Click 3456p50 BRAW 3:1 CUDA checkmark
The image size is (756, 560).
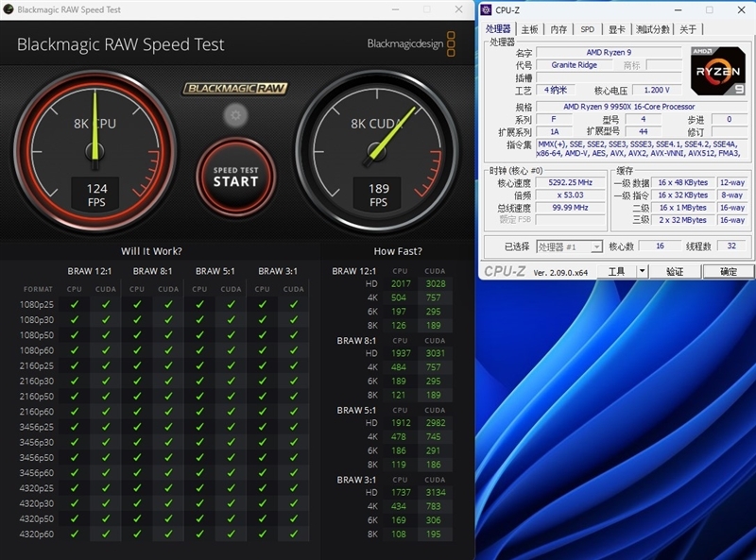point(294,457)
